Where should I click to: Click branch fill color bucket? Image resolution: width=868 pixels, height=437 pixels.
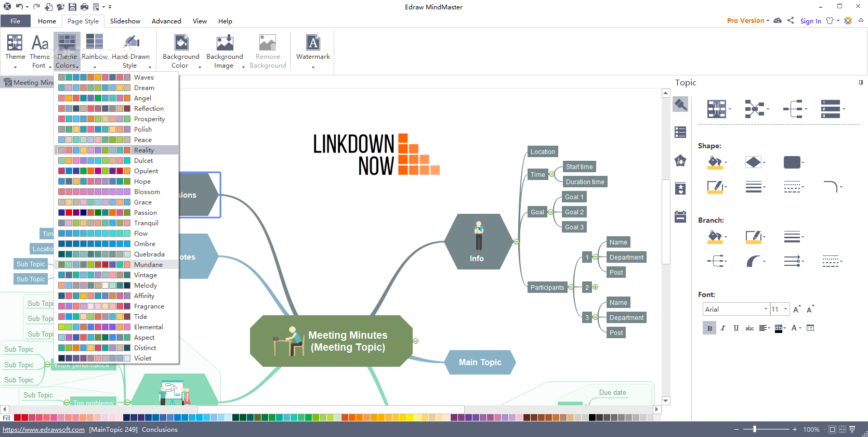[715, 237]
